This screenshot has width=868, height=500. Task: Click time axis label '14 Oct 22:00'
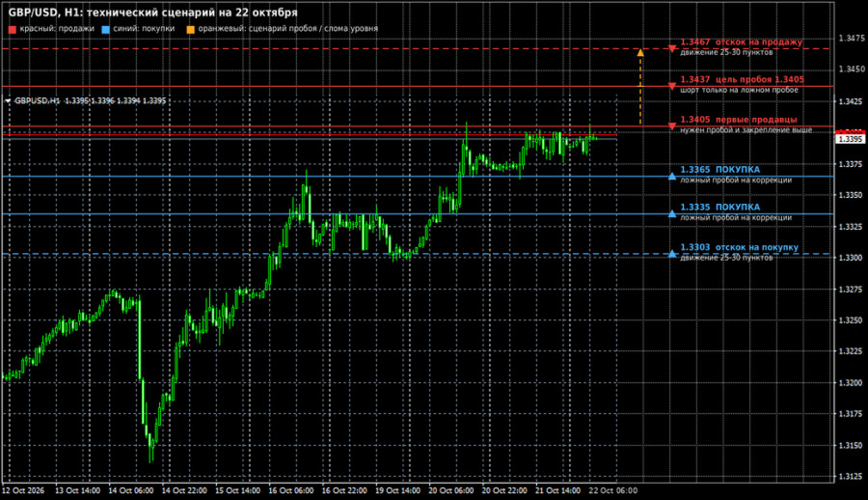[184, 490]
